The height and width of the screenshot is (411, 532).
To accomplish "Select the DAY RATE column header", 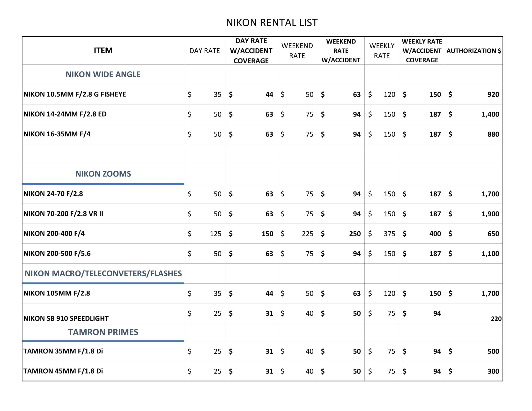I will click(204, 51).
